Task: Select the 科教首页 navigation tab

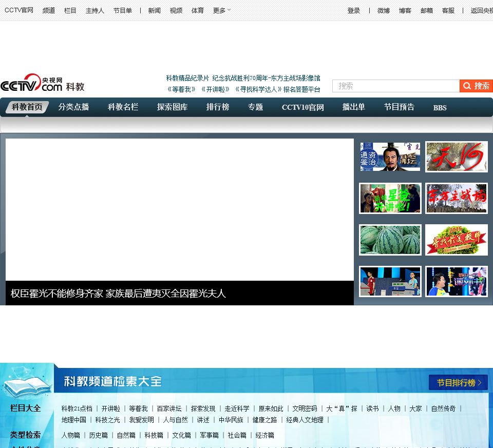Action: pyautogui.click(x=27, y=107)
